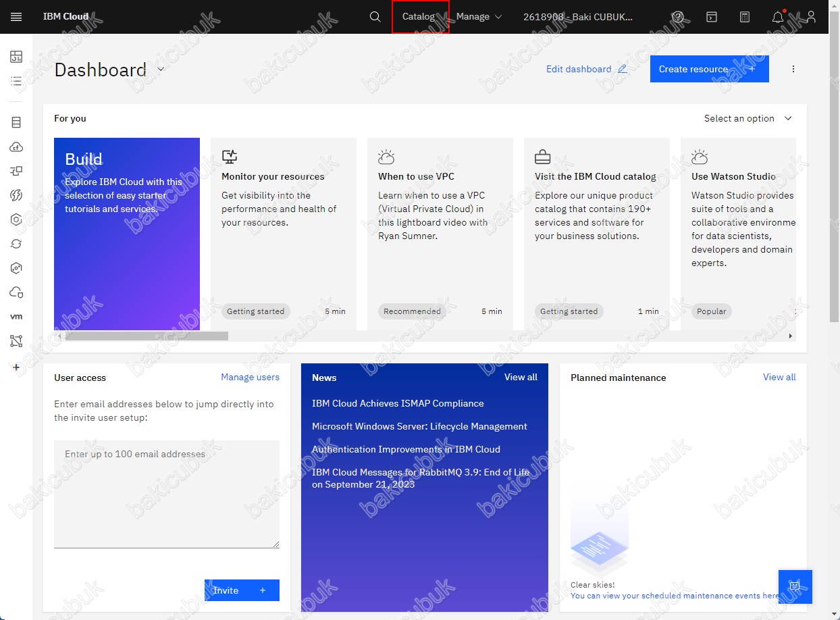
Task: Click the For you scrollbar left arrow
Action: (x=59, y=336)
